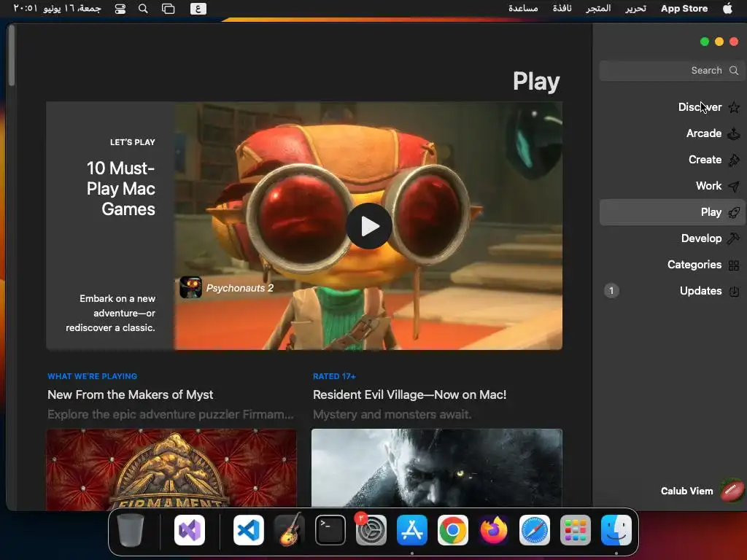Open Resident Evil Village—Now on Mac!
The image size is (747, 560).
point(409,394)
